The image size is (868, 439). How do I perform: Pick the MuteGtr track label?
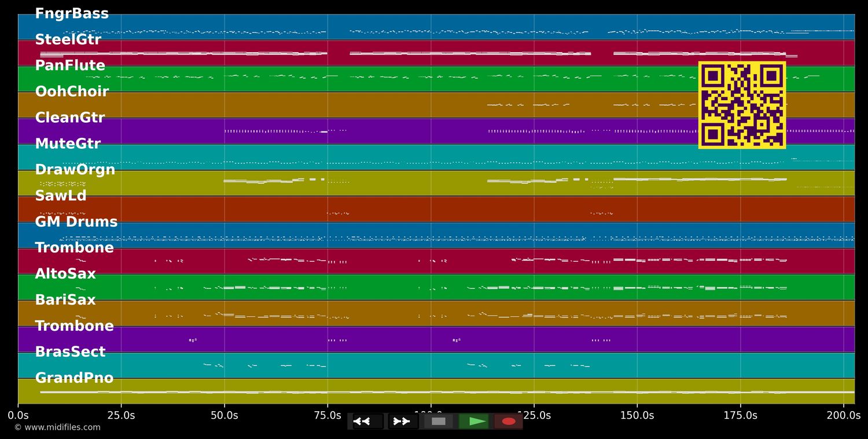[x=68, y=144]
